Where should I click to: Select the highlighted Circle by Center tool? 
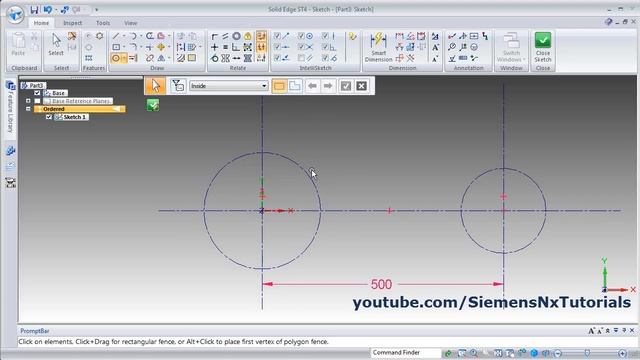116,58
